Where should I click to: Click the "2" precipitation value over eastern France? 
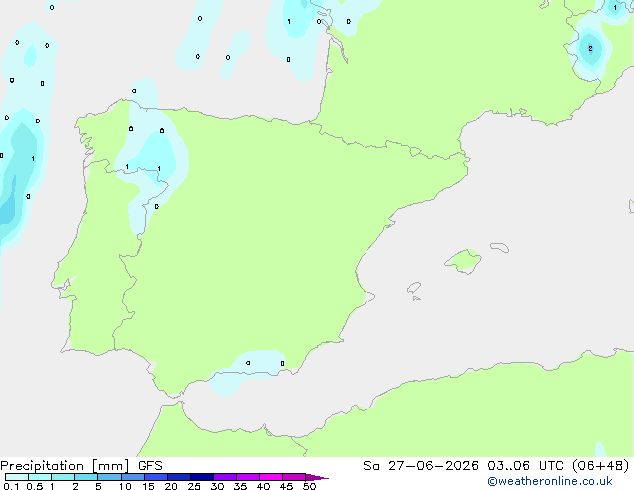coord(590,49)
